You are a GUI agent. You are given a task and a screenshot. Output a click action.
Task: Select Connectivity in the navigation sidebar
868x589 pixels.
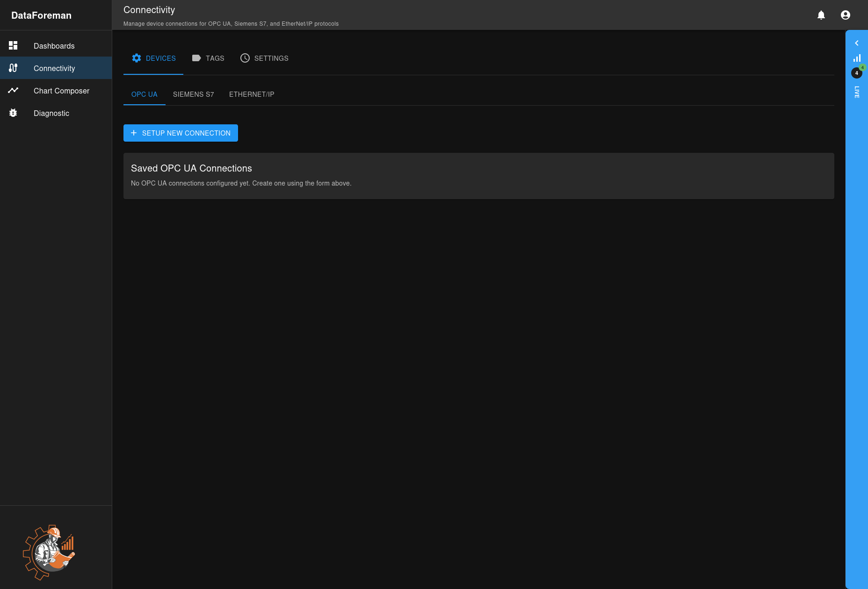54,68
